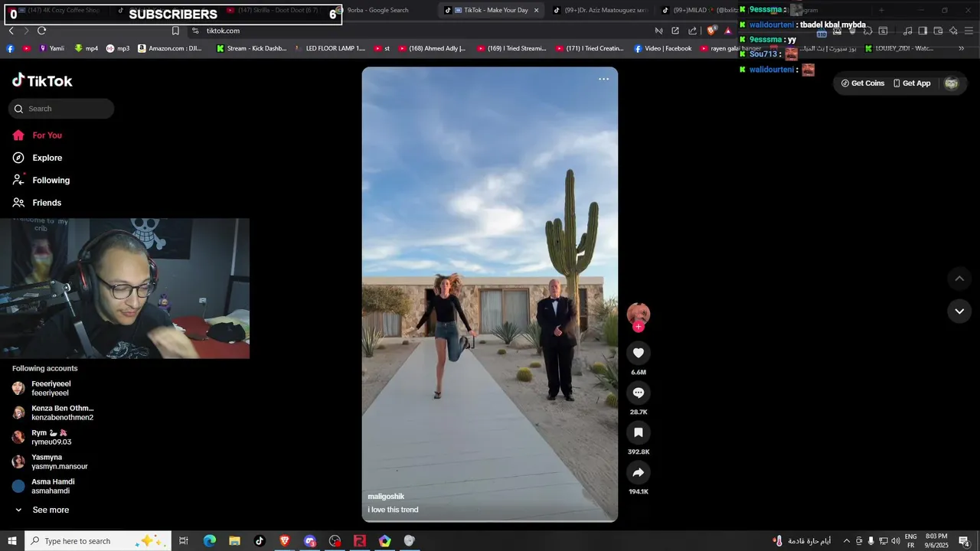Open kenzabenothmen2 following account
Viewport: 980px width, 551px height.
(53, 412)
